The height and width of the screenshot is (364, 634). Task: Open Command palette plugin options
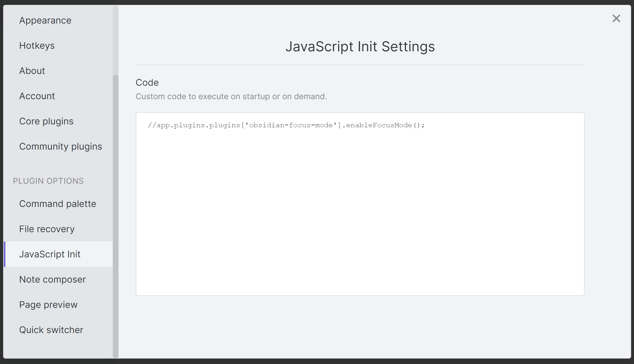coord(58,204)
